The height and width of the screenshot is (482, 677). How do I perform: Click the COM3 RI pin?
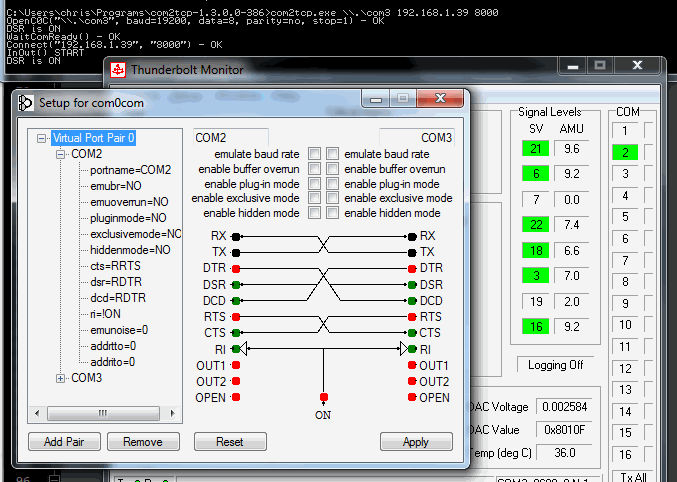click(x=412, y=349)
